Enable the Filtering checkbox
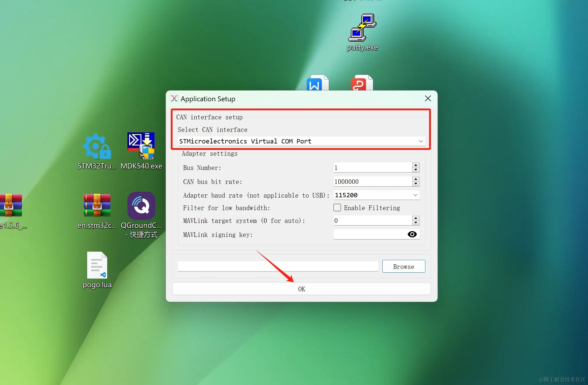Image resolution: width=588 pixels, height=385 pixels. point(337,208)
